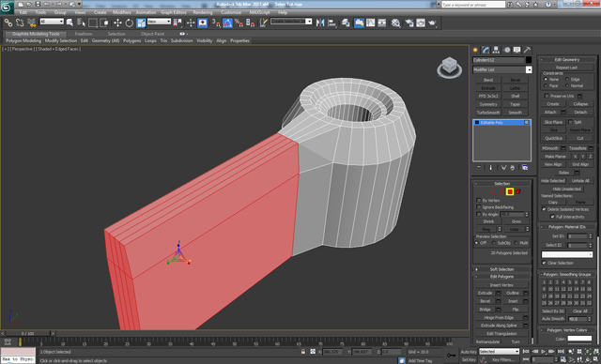
Task: Switch to the Freeform ribbon tab
Action: pos(84,34)
